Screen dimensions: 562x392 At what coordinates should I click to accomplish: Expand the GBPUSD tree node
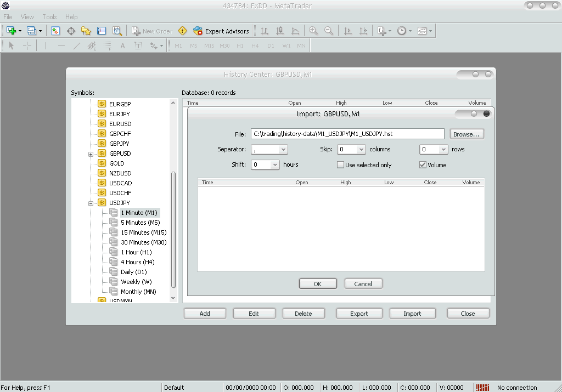[91, 154]
